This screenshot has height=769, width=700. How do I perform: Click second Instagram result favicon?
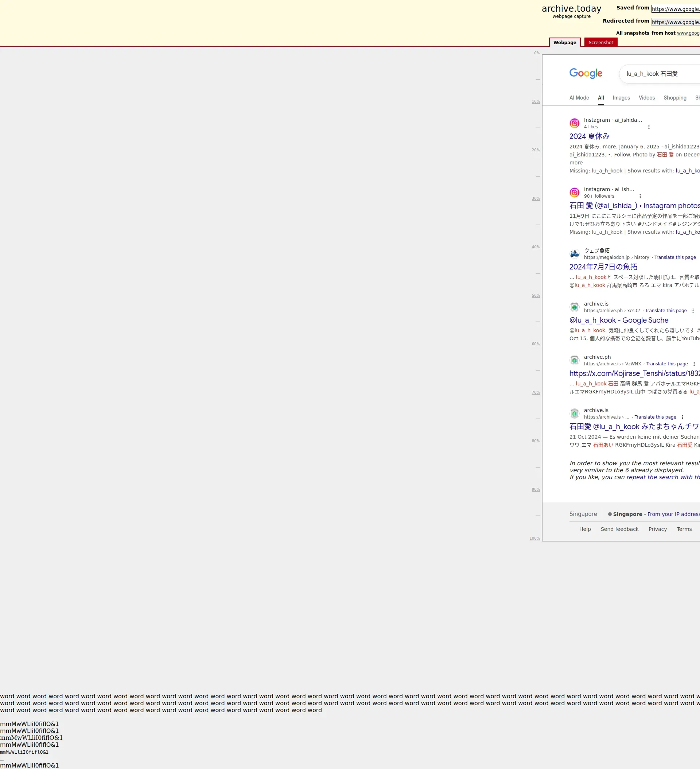click(575, 193)
